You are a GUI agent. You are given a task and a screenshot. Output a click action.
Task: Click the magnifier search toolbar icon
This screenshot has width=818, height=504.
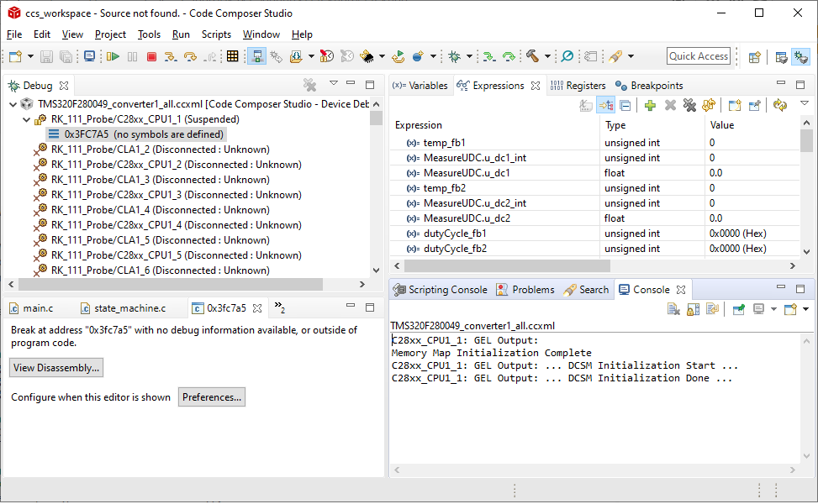coord(567,55)
